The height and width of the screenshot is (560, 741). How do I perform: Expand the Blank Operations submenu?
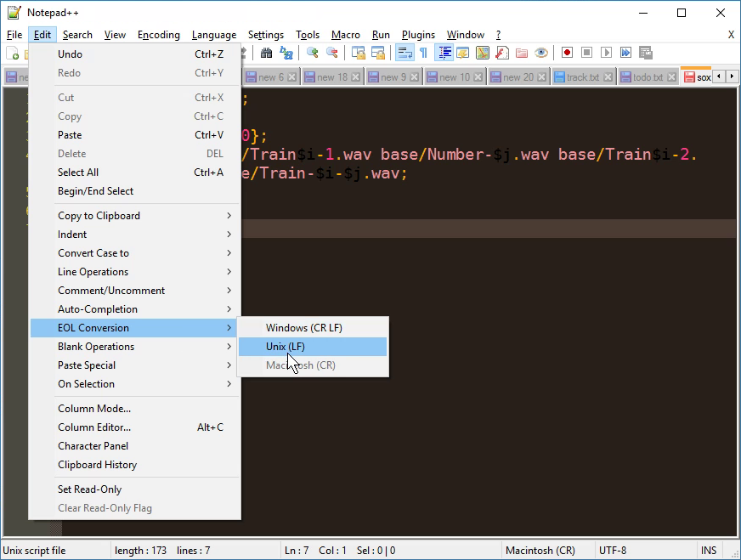tap(135, 347)
